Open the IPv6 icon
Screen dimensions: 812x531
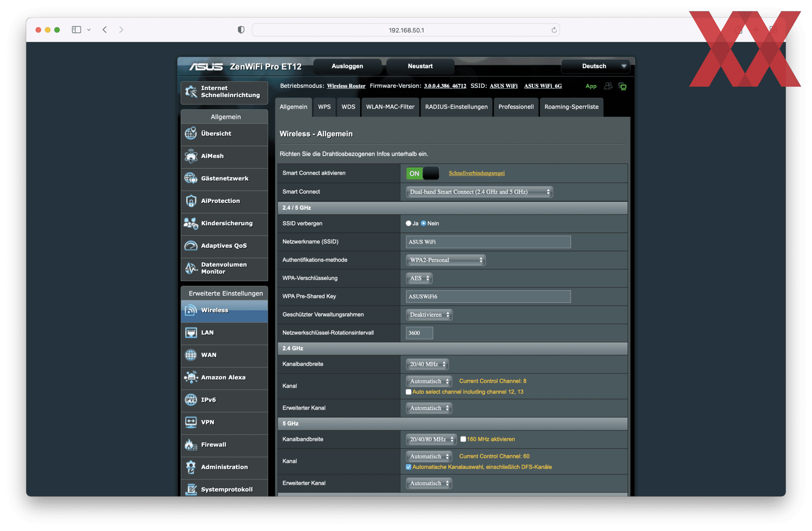(x=191, y=400)
